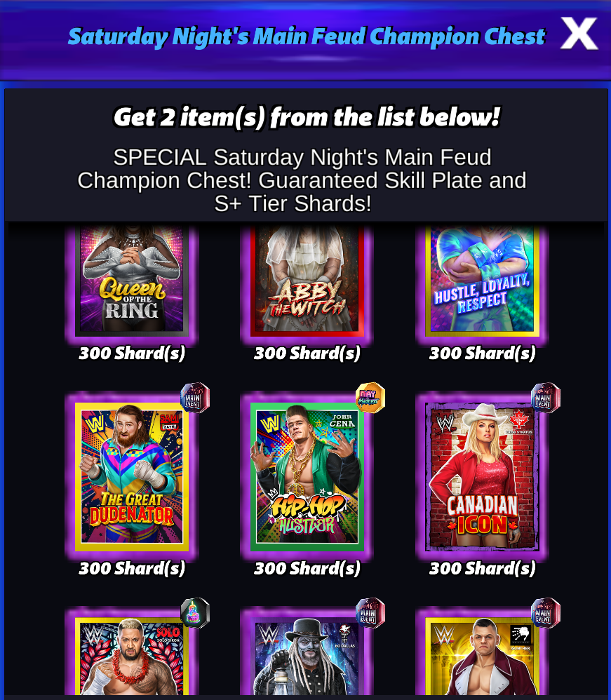
Task: Choose the Hustle, Loyalty, Respect card
Action: click(483, 280)
